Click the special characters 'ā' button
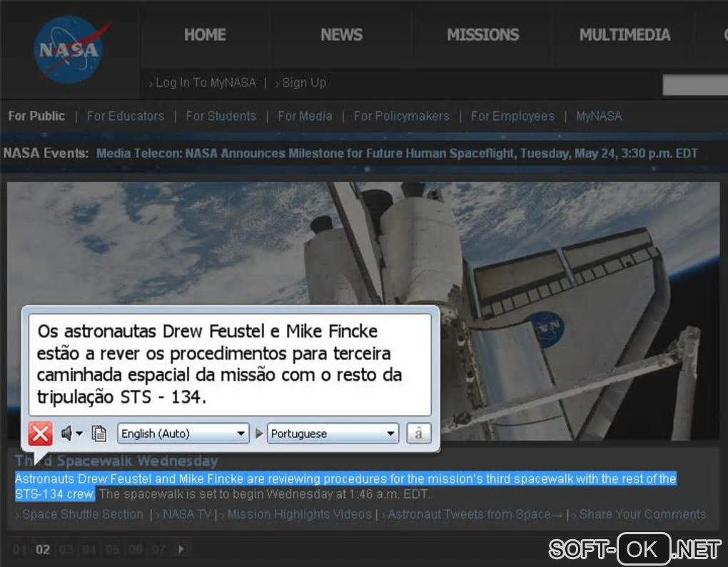Screen dimensions: 728x567 click(x=419, y=434)
